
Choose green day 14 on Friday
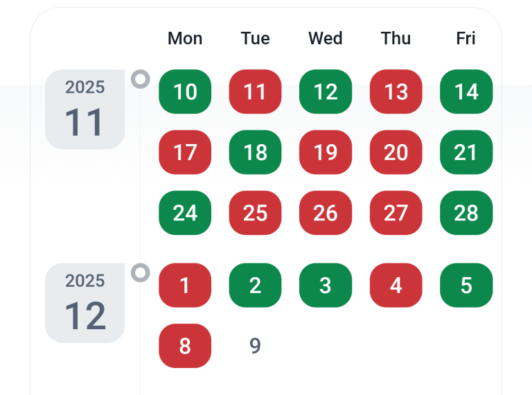pos(466,91)
